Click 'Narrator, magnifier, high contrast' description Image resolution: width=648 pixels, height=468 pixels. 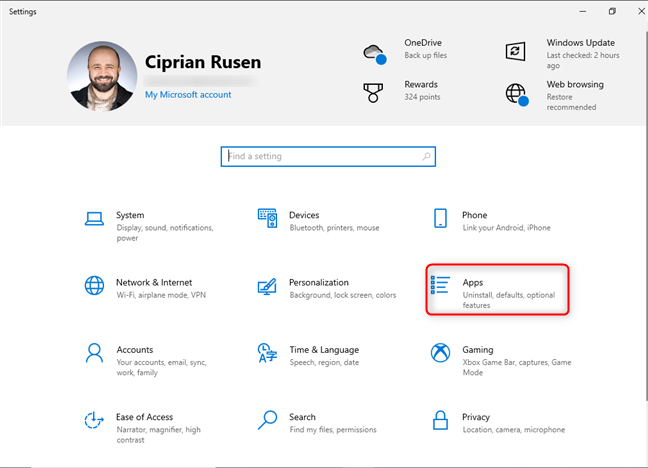tap(158, 435)
